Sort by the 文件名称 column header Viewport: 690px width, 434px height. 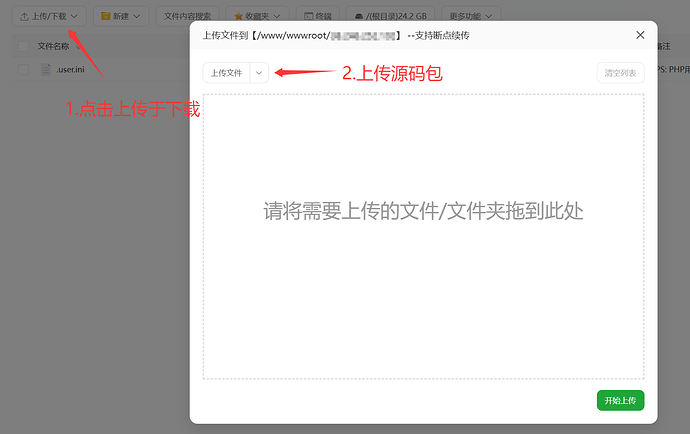54,46
